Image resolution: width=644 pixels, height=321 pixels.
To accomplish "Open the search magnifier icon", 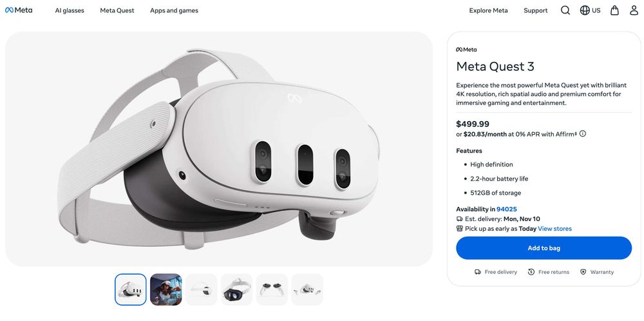I will [565, 10].
